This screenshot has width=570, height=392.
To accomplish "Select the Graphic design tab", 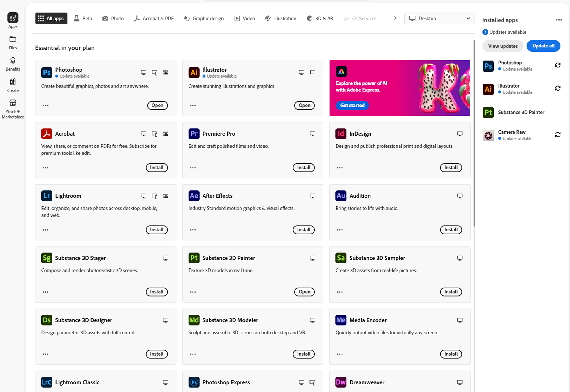I will click(x=204, y=18).
